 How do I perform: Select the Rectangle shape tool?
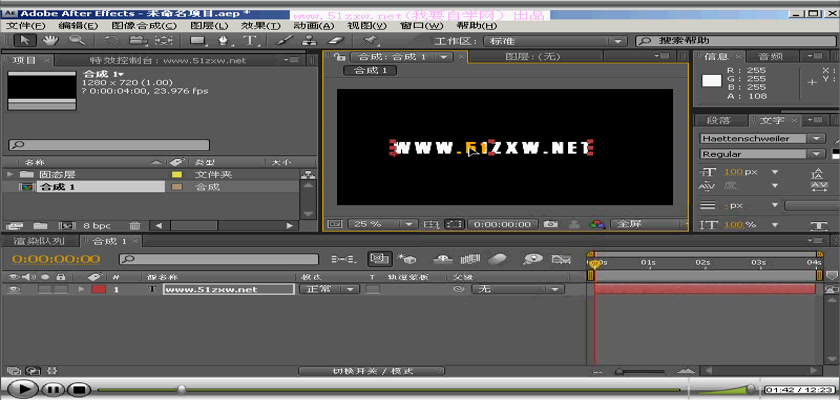[x=198, y=40]
